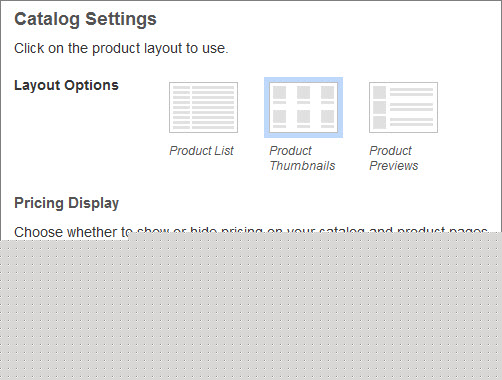502x380 pixels.
Task: Click the dotted gray overlay area
Action: tap(251, 307)
